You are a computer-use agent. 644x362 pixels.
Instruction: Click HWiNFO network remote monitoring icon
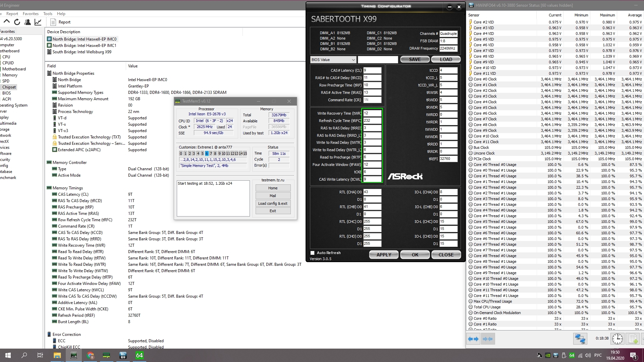click(x=580, y=339)
